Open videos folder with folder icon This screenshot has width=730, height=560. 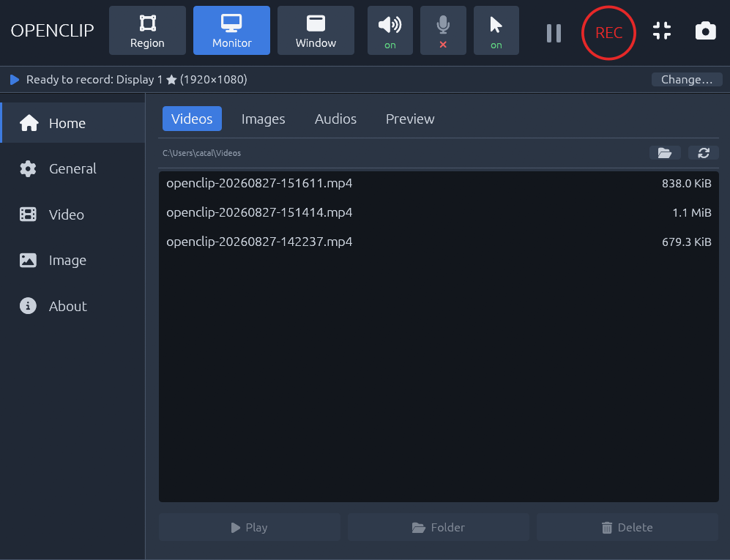[665, 153]
